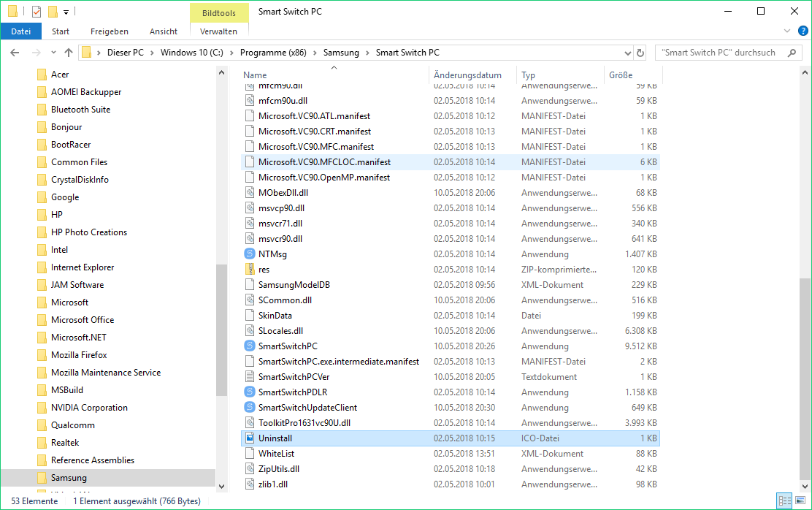Click the Forward navigation arrow

(37, 53)
